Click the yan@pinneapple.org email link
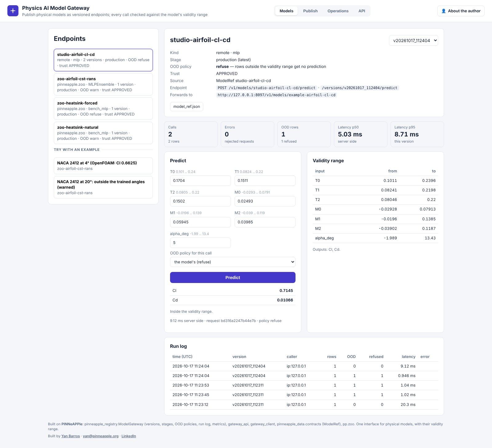 [x=101, y=436]
